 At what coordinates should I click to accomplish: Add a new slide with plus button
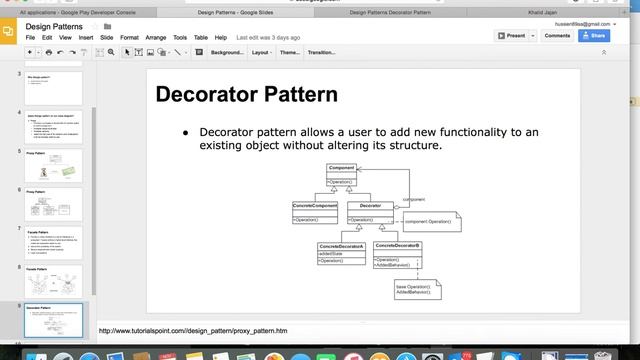coord(29,52)
